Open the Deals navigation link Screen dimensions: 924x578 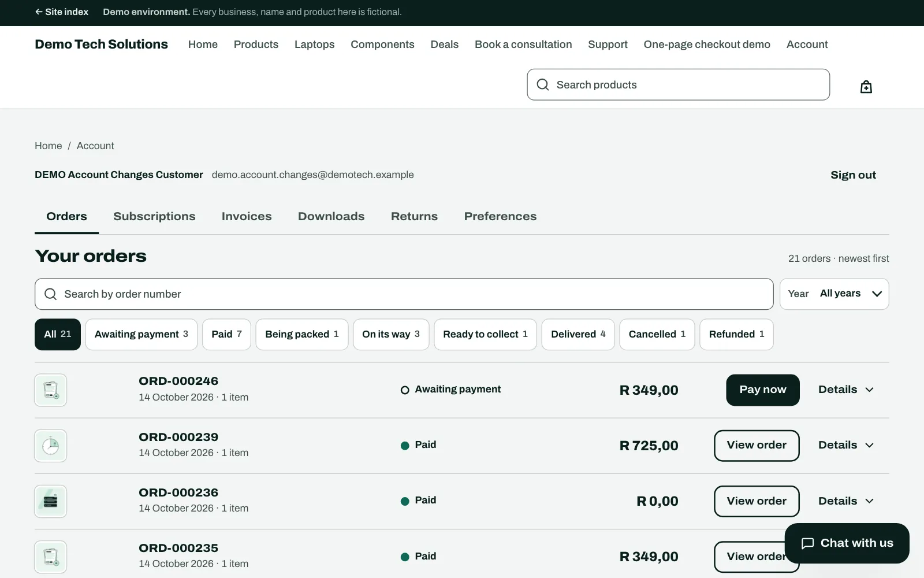(444, 45)
